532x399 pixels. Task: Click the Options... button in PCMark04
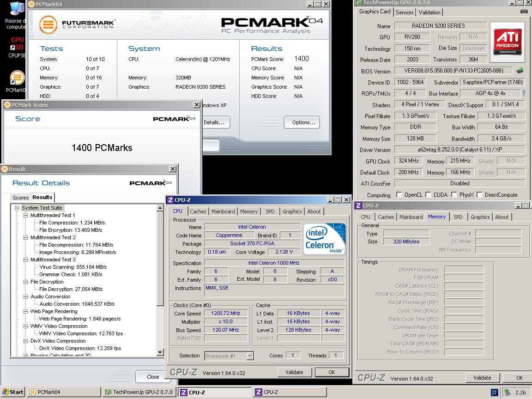pos(302,122)
